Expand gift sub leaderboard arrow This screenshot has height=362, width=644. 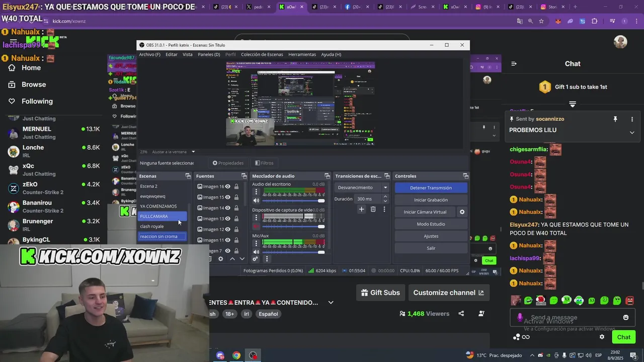573,104
